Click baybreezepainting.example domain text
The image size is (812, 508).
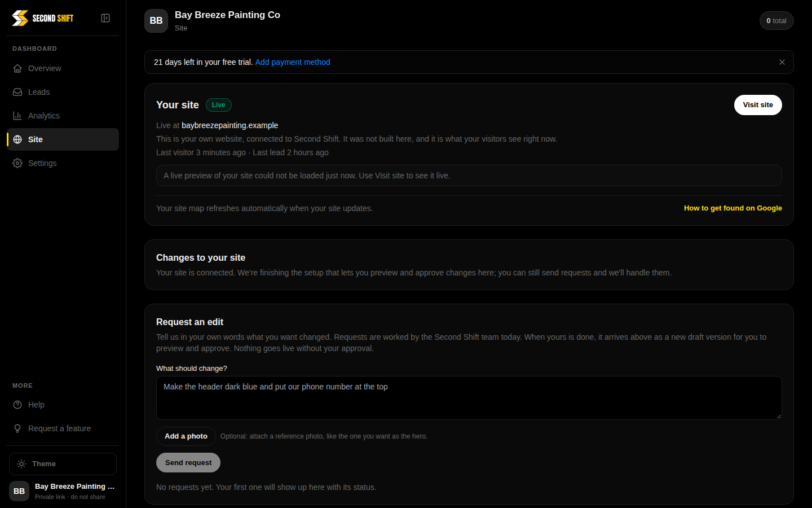[230, 125]
